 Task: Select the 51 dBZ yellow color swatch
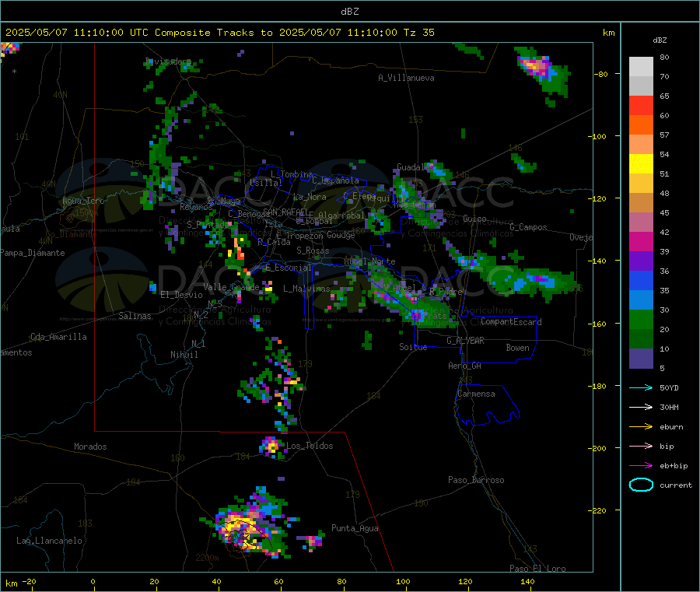tap(641, 164)
